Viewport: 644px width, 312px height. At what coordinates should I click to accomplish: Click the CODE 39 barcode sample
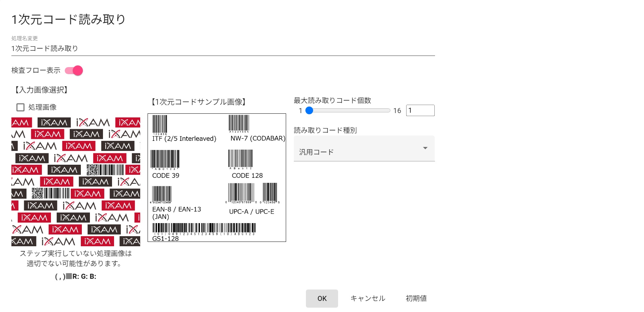(165, 159)
